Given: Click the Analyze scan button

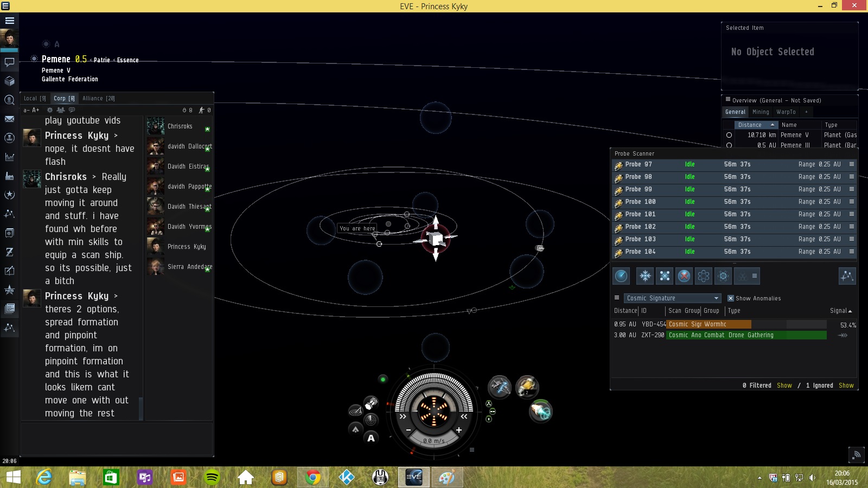Looking at the screenshot, I should 621,276.
